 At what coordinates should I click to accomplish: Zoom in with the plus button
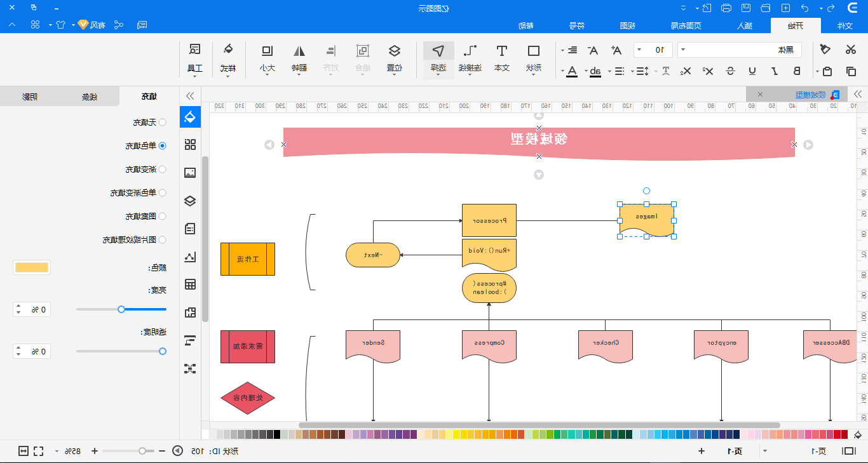95,451
